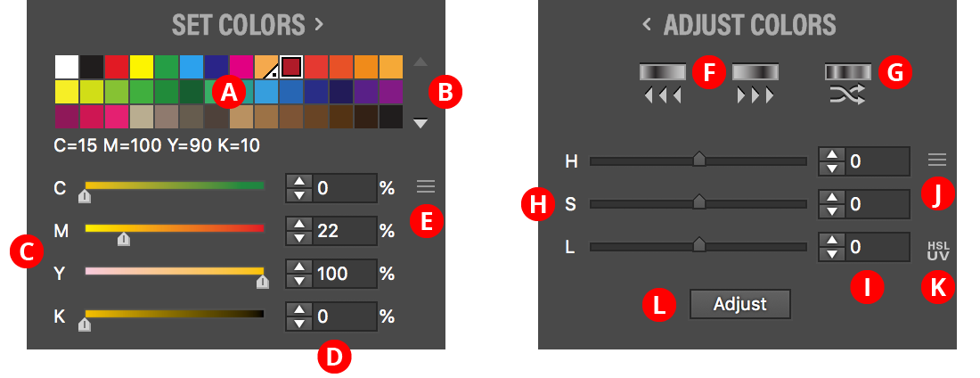
Task: Click the Magenta slider track
Action: 175,228
